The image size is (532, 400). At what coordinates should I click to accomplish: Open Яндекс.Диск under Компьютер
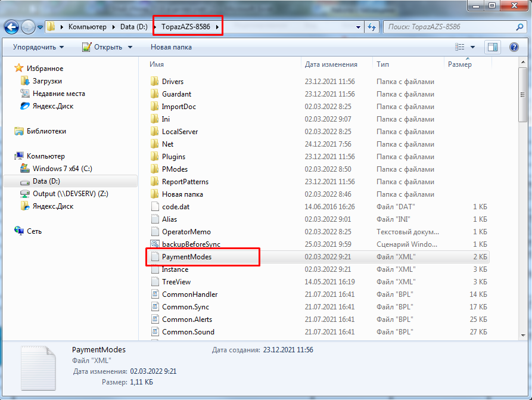point(53,206)
